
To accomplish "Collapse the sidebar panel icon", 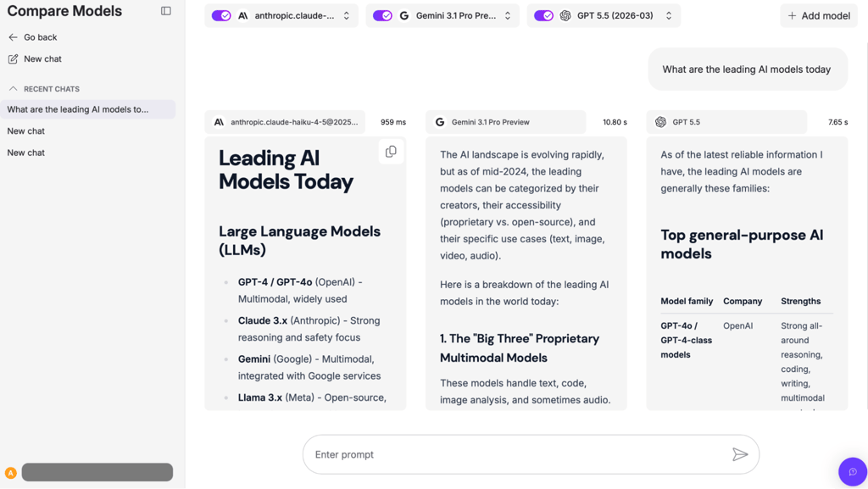I will (165, 11).
